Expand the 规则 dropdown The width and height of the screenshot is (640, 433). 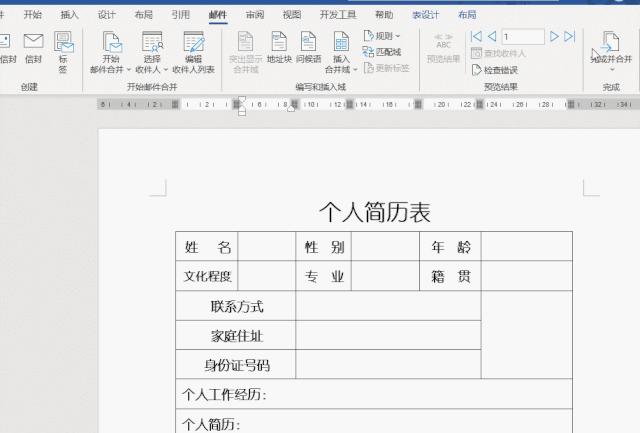point(382,36)
